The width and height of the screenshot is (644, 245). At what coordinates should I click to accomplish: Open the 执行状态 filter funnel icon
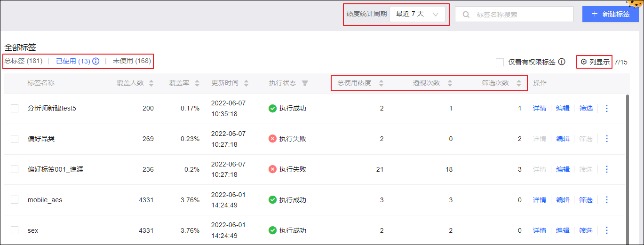pyautogui.click(x=305, y=83)
